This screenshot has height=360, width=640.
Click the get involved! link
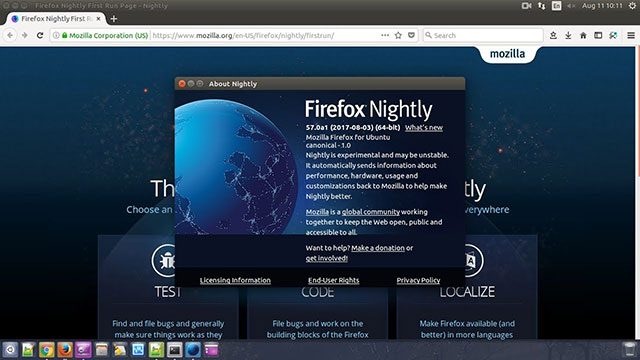pyautogui.click(x=327, y=258)
